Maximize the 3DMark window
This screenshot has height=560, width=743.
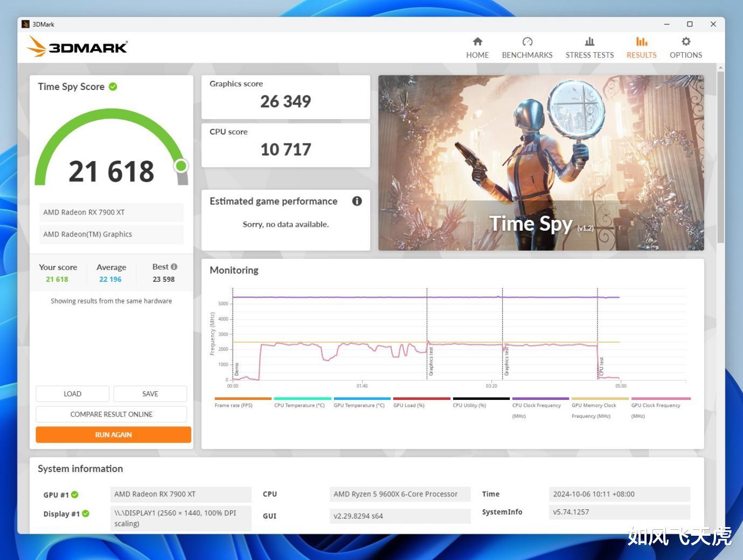690,24
